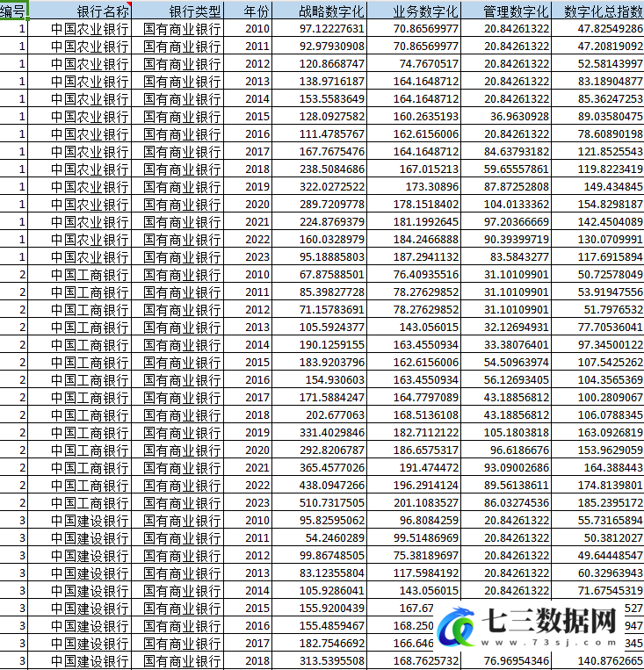The height and width of the screenshot is (670, 644).
Task: Click the cell with value 182.7546692
Action: pos(319,643)
